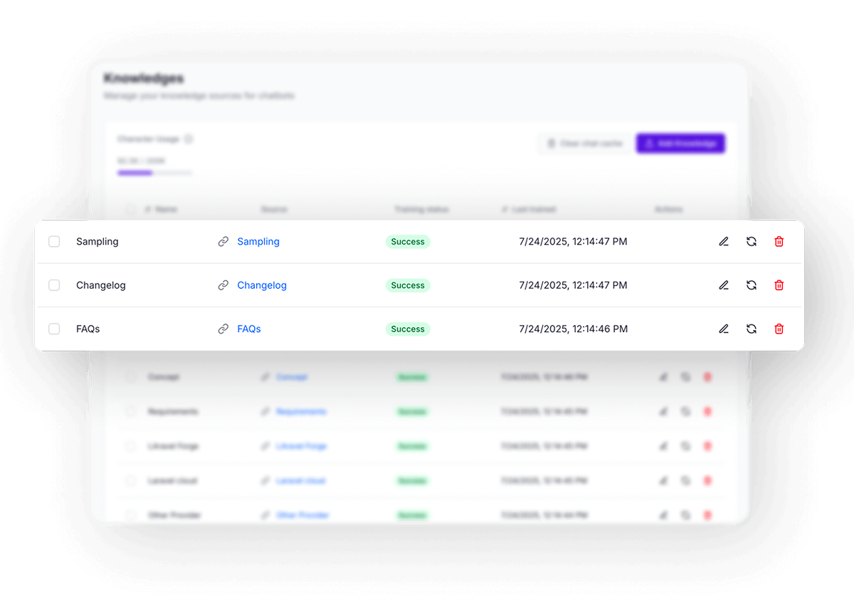Remove the Changelog entry with trash icon
The height and width of the screenshot is (616, 854).
(x=779, y=285)
